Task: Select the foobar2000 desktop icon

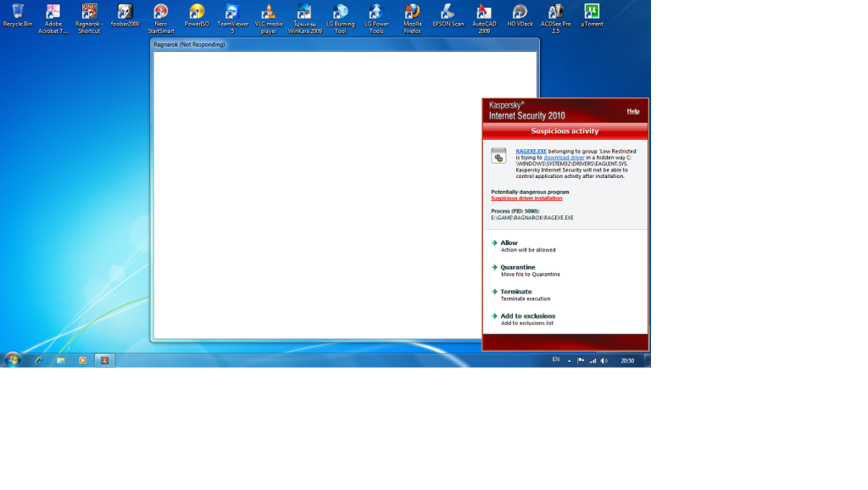Action: click(x=125, y=15)
